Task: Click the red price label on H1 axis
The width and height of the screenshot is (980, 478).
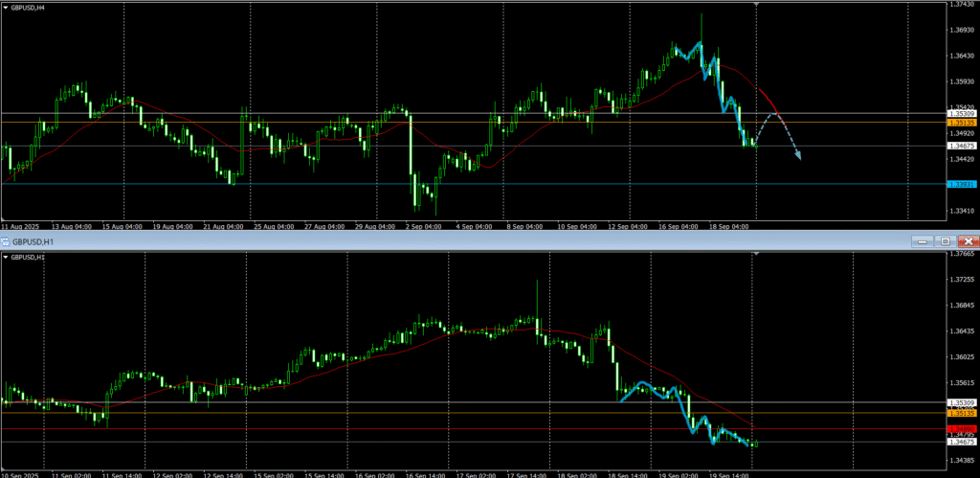Action: (961, 428)
